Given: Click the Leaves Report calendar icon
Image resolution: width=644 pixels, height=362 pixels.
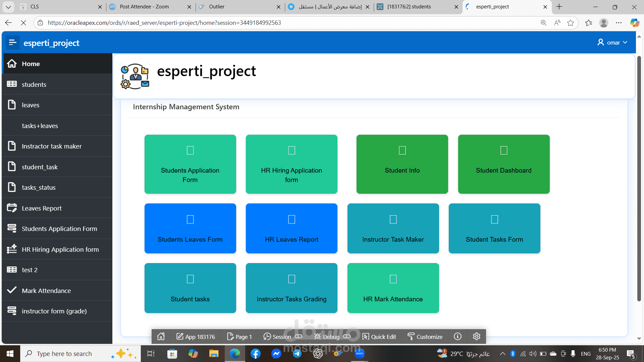Looking at the screenshot, I should coord(12,208).
